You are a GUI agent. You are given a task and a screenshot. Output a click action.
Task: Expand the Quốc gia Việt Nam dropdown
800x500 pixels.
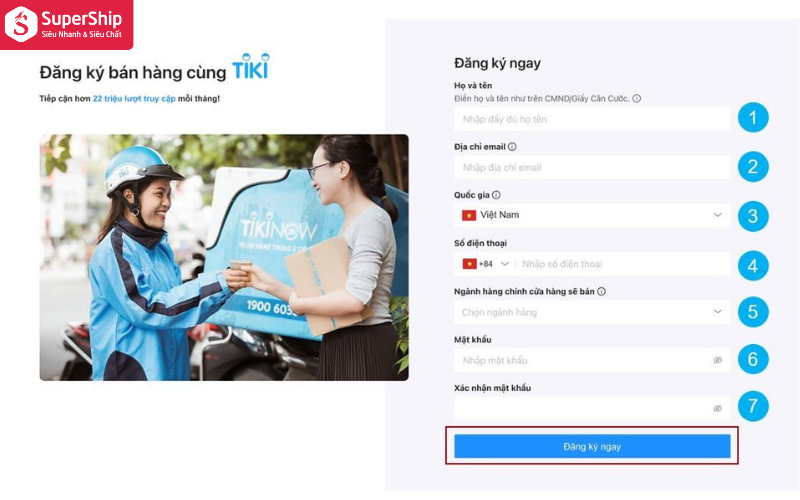[592, 215]
